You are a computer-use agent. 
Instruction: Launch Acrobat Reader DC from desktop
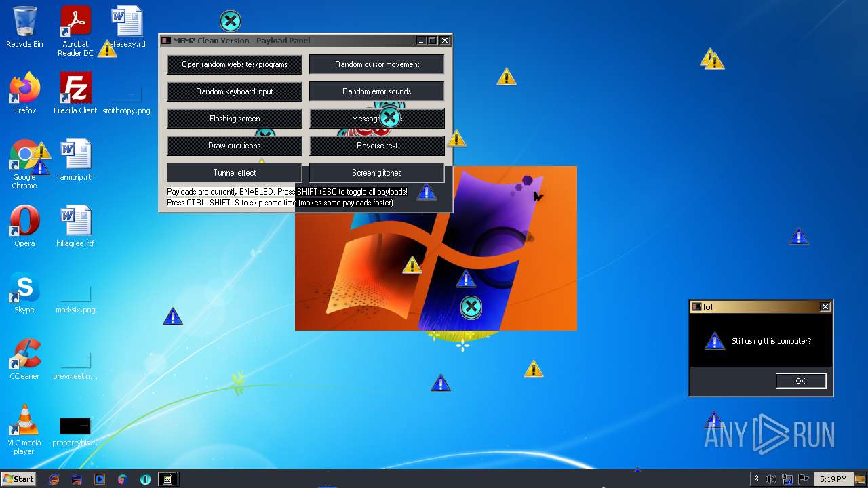(75, 31)
